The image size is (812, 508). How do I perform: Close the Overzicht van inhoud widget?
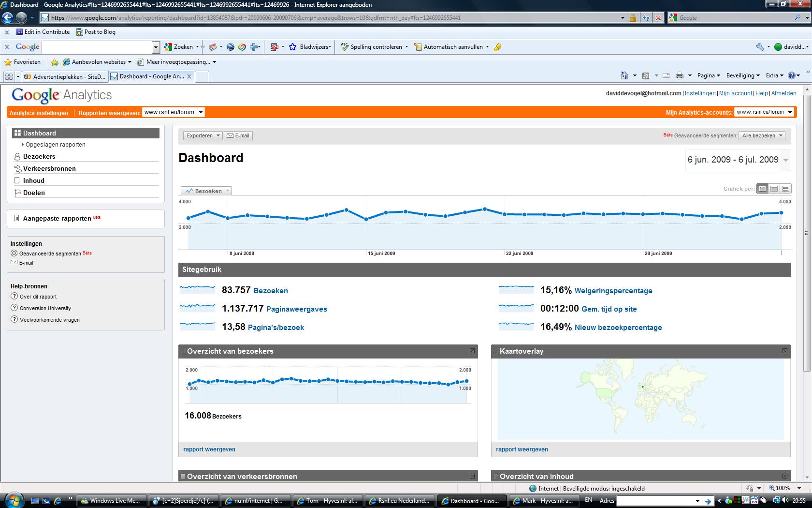point(785,476)
